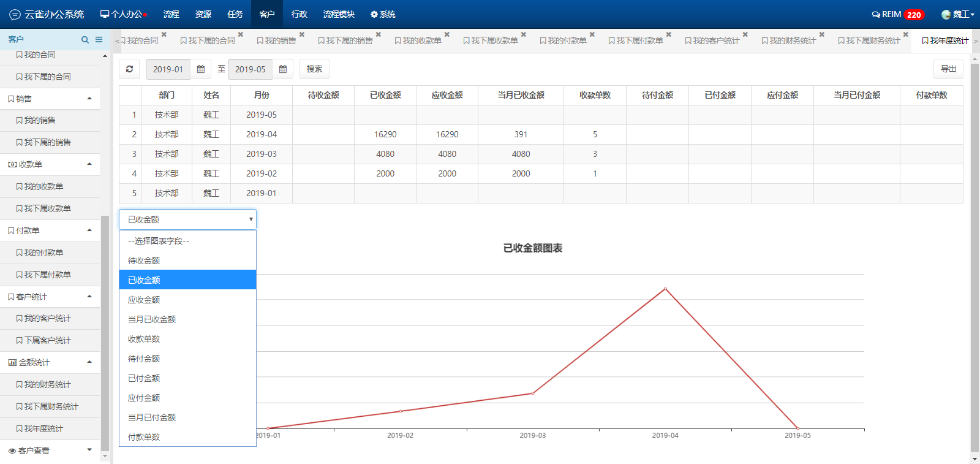Viewport: 980px width, 464px height.
Task: Click the 导出 export button
Action: tap(948, 69)
